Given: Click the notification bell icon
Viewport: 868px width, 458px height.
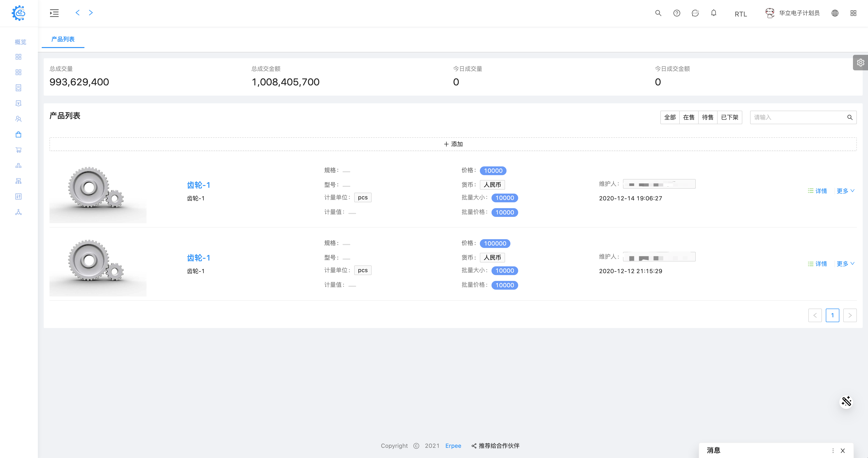Looking at the screenshot, I should tap(713, 13).
